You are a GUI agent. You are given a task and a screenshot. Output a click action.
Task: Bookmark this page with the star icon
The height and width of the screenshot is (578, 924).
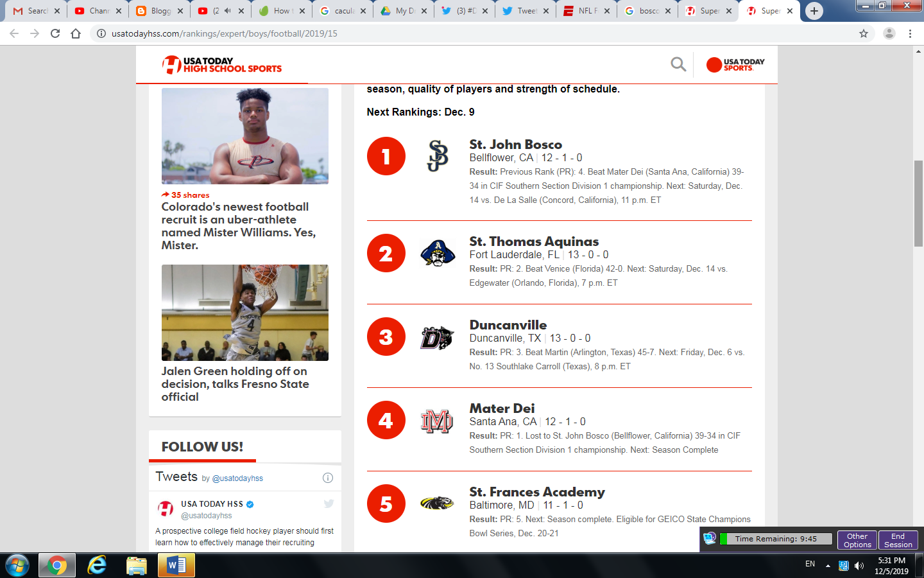[x=864, y=33]
